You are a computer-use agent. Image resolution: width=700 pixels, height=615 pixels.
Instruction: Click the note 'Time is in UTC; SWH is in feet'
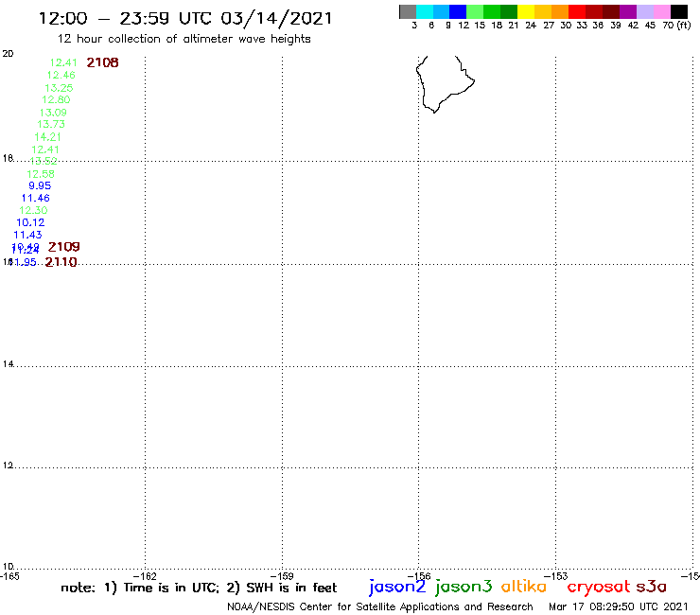click(x=199, y=588)
